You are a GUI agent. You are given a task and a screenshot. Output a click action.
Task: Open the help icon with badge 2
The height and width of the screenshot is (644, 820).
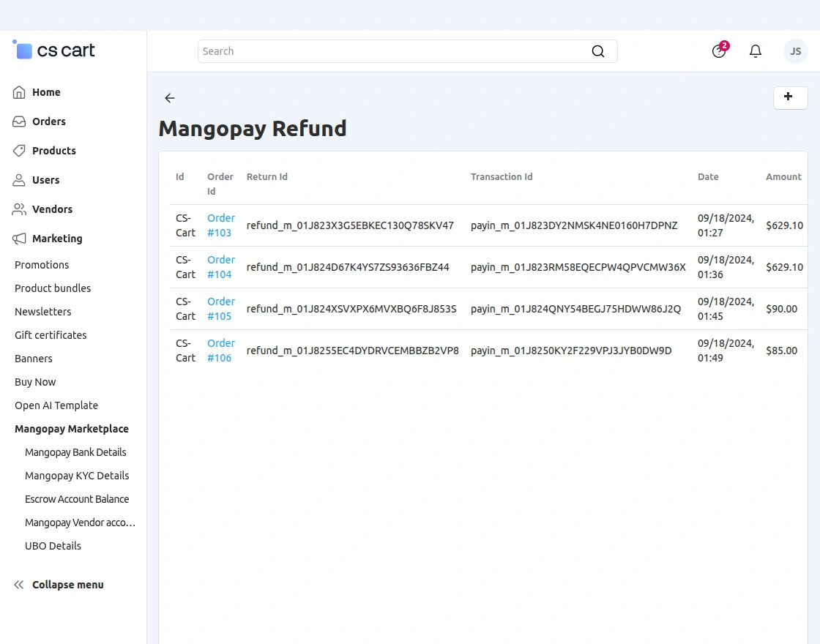point(719,50)
